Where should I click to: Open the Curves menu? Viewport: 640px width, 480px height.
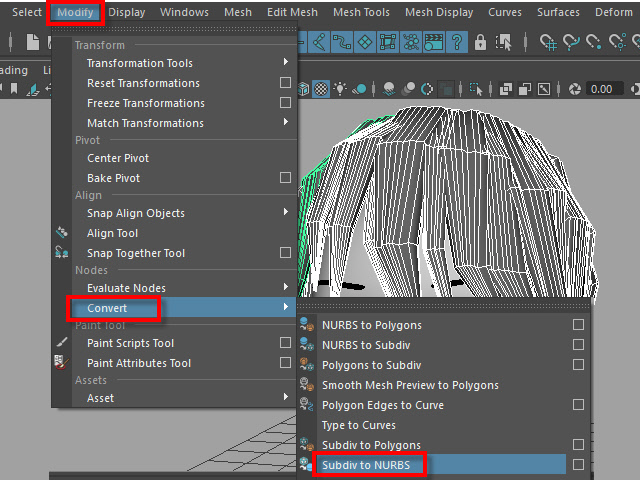[x=504, y=12]
